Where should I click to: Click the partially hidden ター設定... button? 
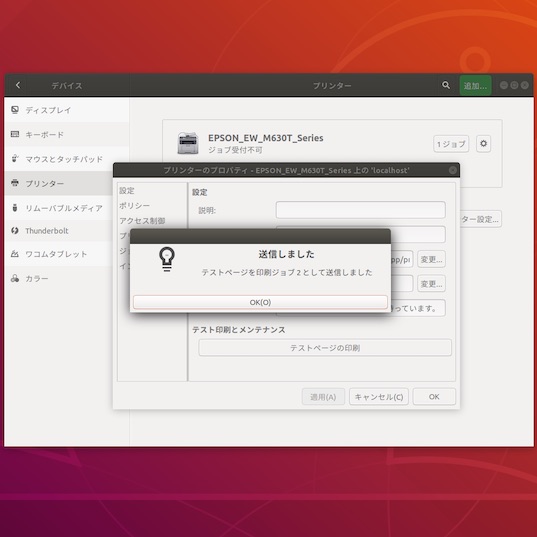tap(481, 219)
